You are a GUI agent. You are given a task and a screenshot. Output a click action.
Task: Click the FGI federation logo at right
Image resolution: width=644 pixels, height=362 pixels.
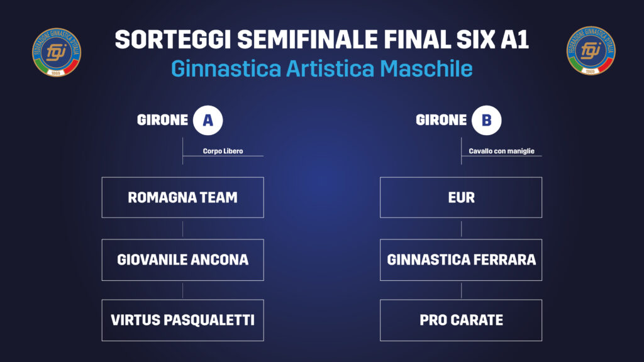click(x=591, y=50)
